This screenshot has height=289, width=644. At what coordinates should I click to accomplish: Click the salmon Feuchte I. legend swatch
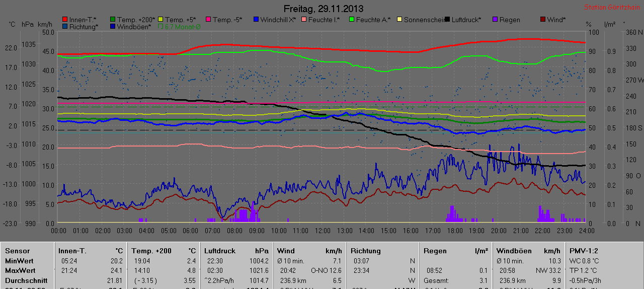304,20
